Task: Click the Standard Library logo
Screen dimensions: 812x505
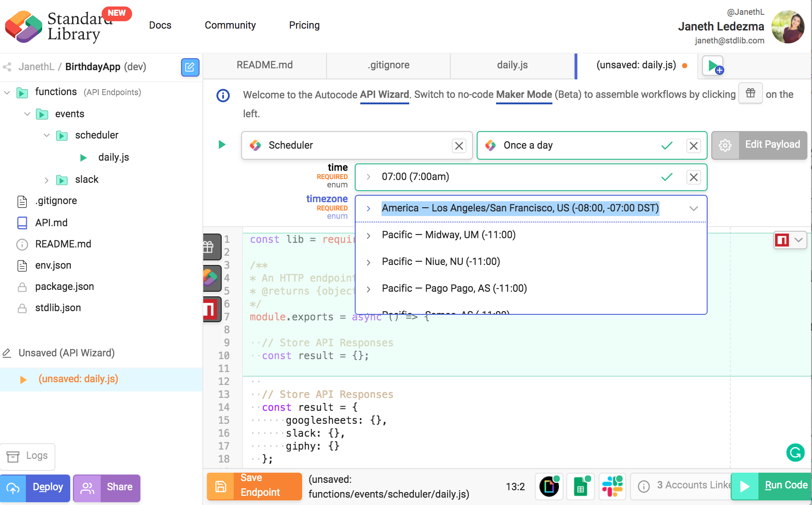Action: tap(59, 26)
